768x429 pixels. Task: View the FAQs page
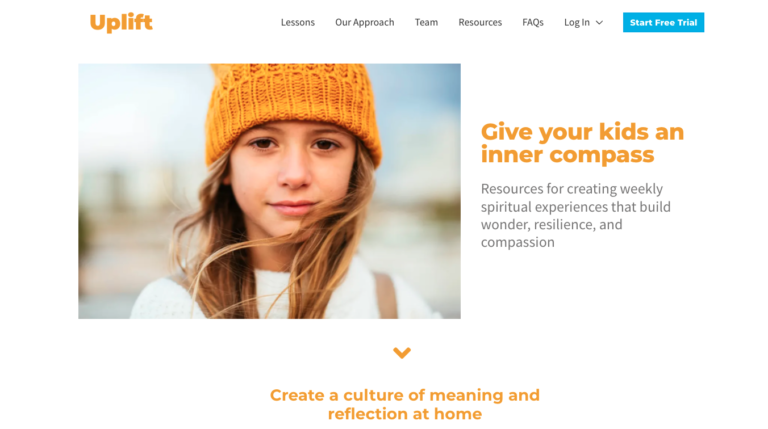[x=533, y=23]
